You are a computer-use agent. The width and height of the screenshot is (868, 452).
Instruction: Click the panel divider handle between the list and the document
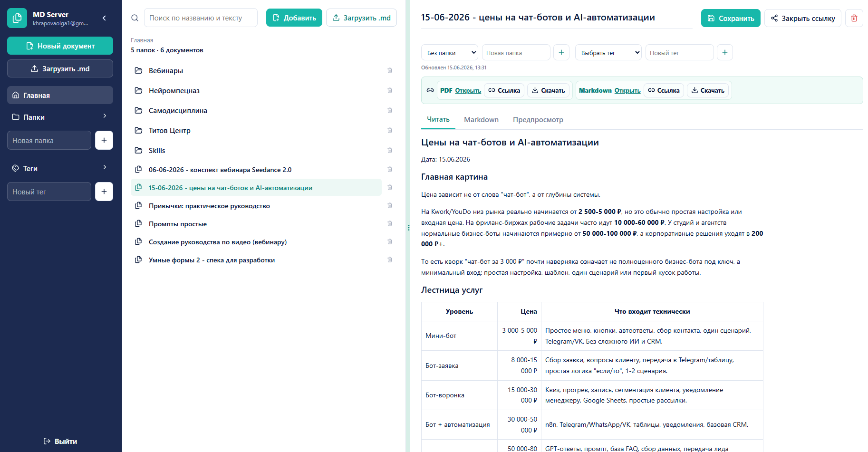[408, 228]
